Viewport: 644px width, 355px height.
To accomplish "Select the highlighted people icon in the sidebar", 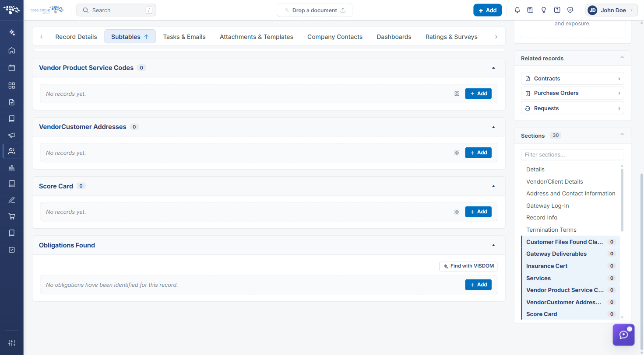I will click(x=12, y=151).
